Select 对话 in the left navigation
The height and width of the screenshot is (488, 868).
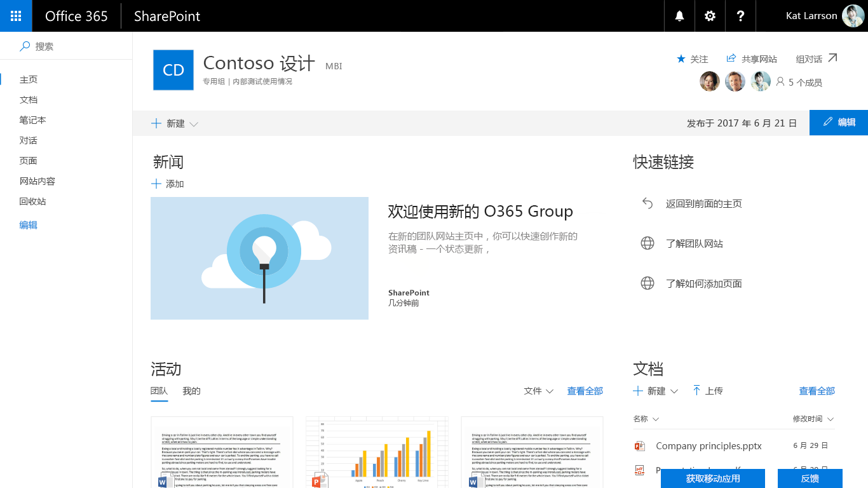tap(29, 140)
